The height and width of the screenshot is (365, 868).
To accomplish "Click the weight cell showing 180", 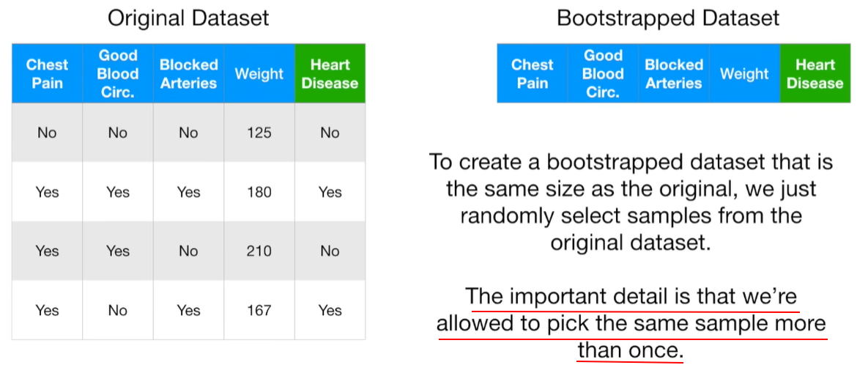I will (x=259, y=192).
